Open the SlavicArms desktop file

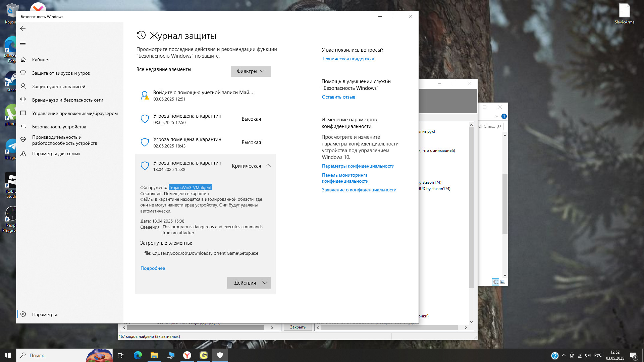[624, 14]
